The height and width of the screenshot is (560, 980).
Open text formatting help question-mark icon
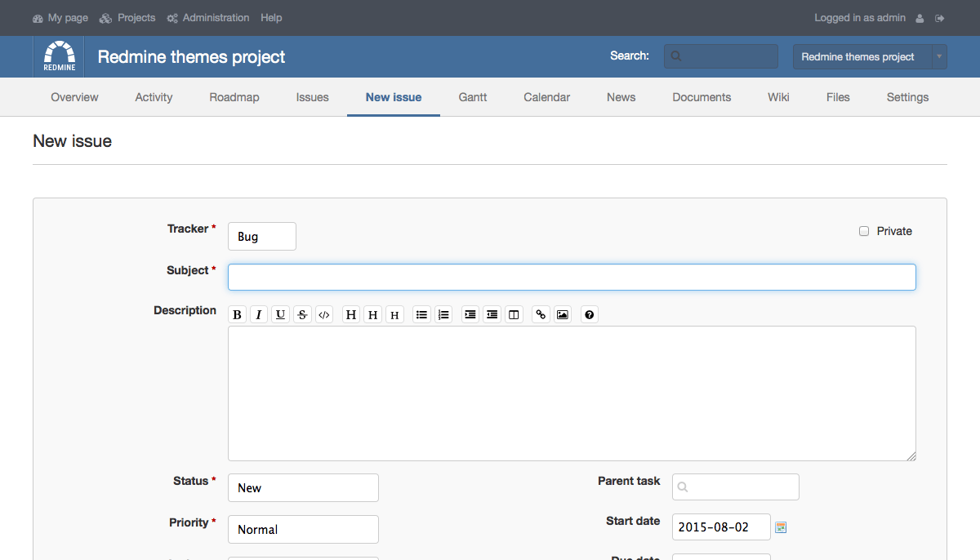coord(590,314)
